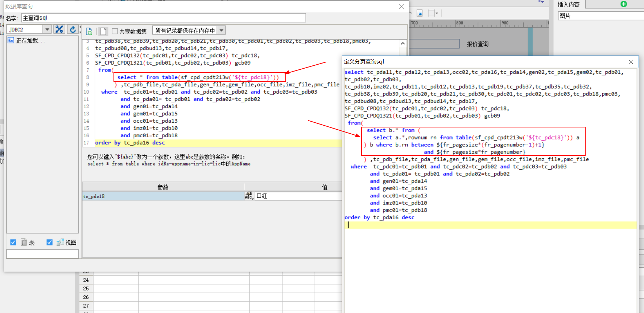Click the table icon beside the 表 checkbox

click(24, 242)
